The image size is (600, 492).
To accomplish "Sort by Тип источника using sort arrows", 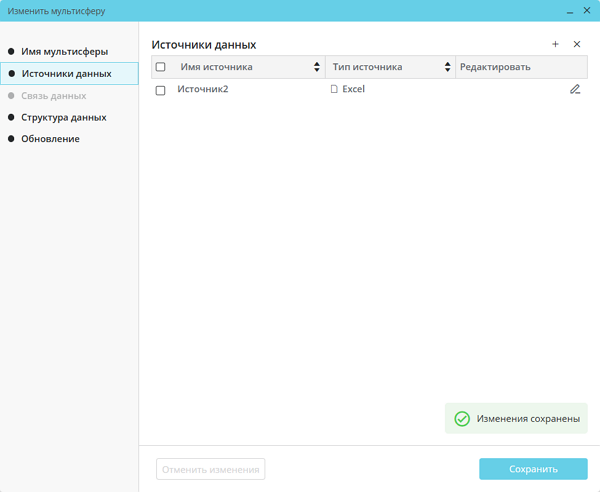I will click(x=447, y=67).
